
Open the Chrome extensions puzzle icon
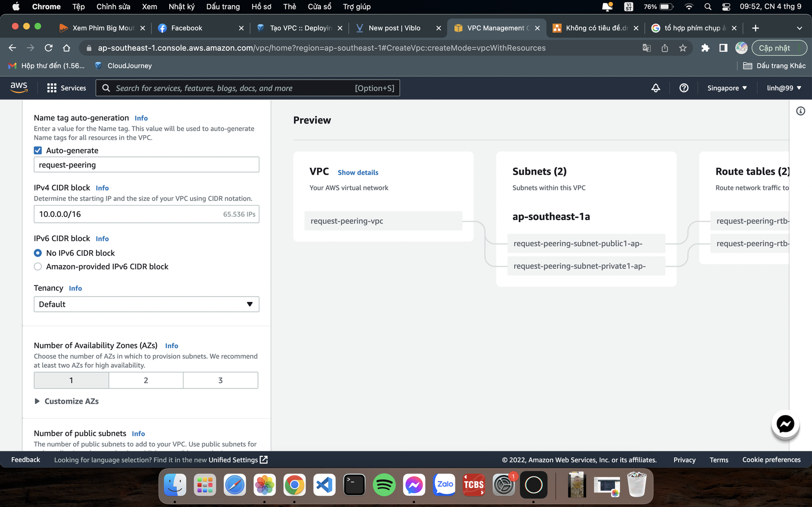705,48
